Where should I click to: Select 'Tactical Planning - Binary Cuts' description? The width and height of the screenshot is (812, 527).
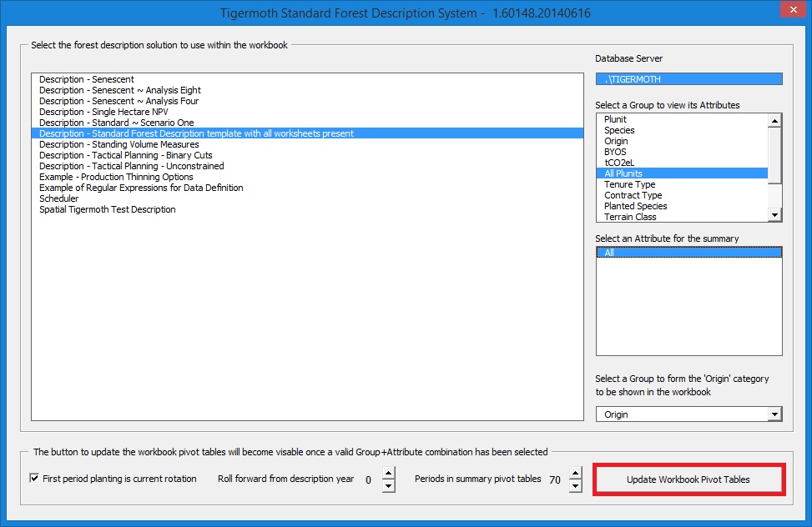coord(308,155)
